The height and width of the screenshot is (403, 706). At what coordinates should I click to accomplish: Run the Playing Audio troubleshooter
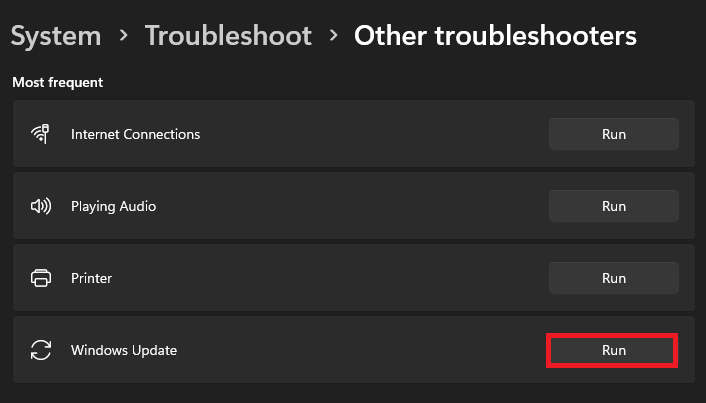click(x=613, y=206)
